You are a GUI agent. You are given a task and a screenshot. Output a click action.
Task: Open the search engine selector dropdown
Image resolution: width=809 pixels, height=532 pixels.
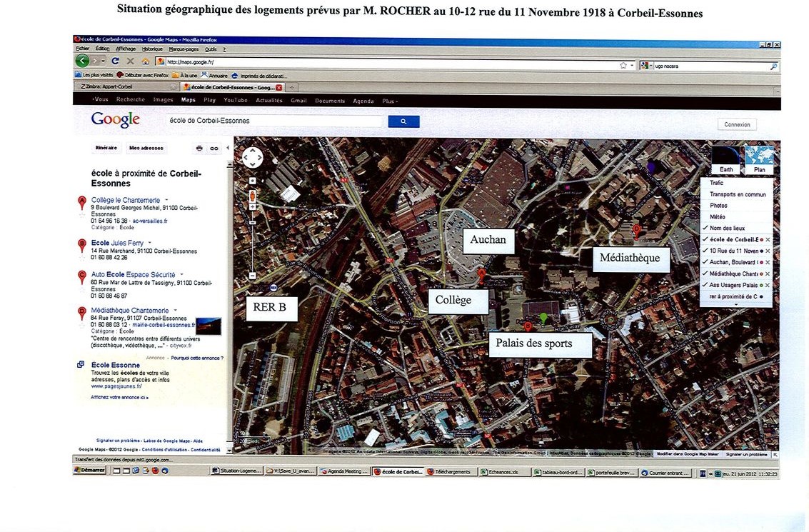click(646, 66)
